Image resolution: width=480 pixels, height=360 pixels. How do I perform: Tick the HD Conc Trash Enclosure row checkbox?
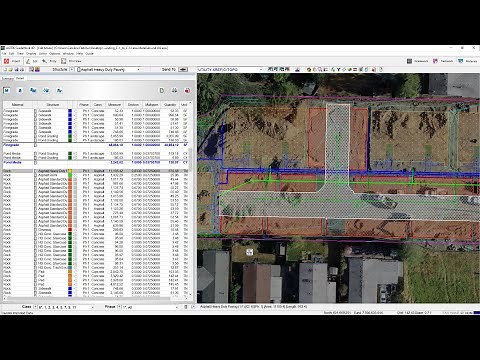click(35, 267)
